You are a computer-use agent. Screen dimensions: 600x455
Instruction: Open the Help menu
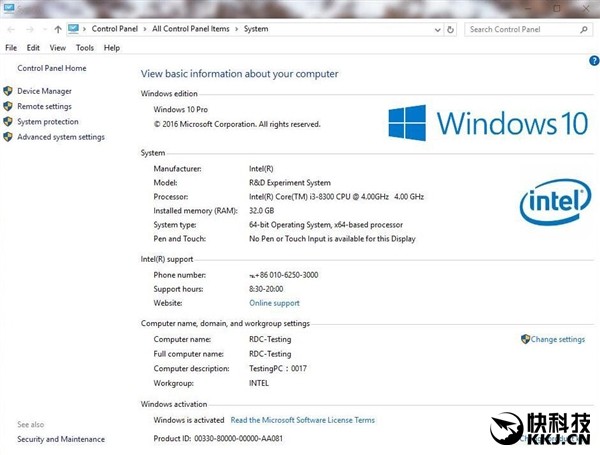pos(112,48)
